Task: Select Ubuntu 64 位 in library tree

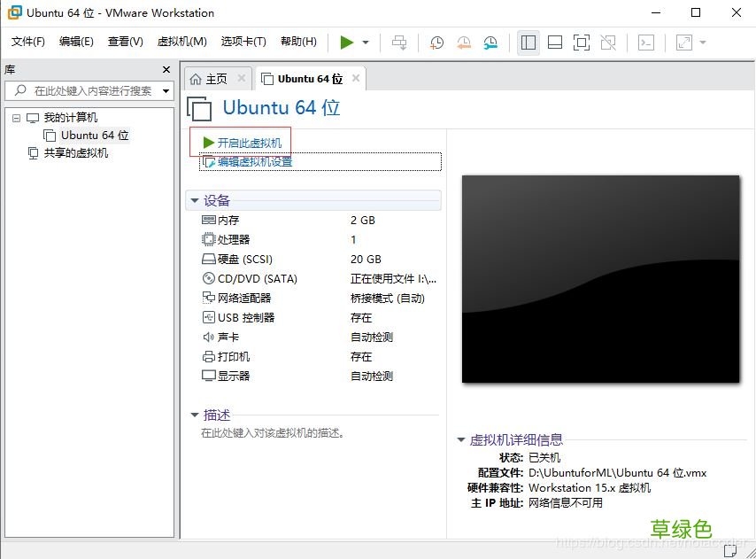Action: pyautogui.click(x=95, y=135)
